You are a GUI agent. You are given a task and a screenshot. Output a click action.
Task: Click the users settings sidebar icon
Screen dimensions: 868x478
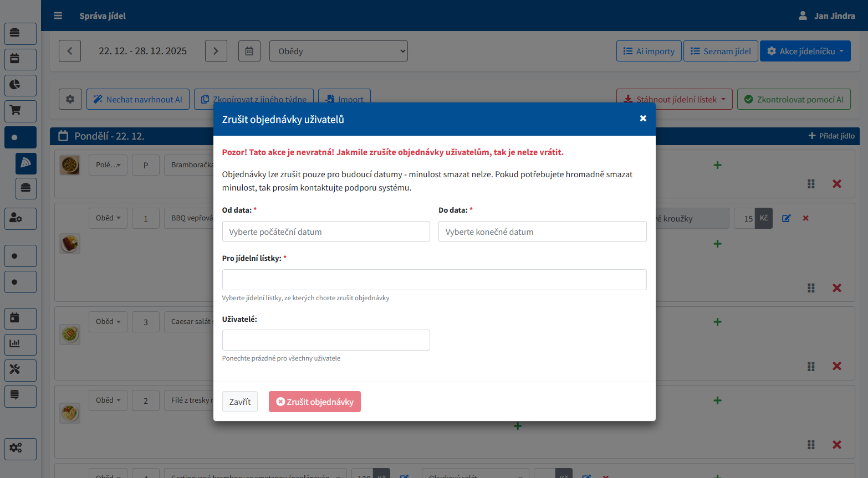21,219
